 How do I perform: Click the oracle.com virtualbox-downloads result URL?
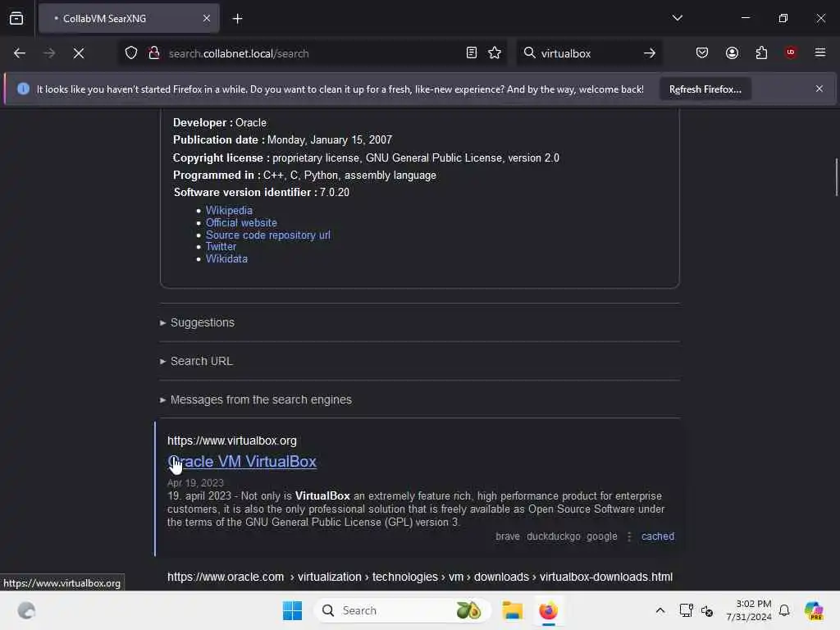point(420,577)
